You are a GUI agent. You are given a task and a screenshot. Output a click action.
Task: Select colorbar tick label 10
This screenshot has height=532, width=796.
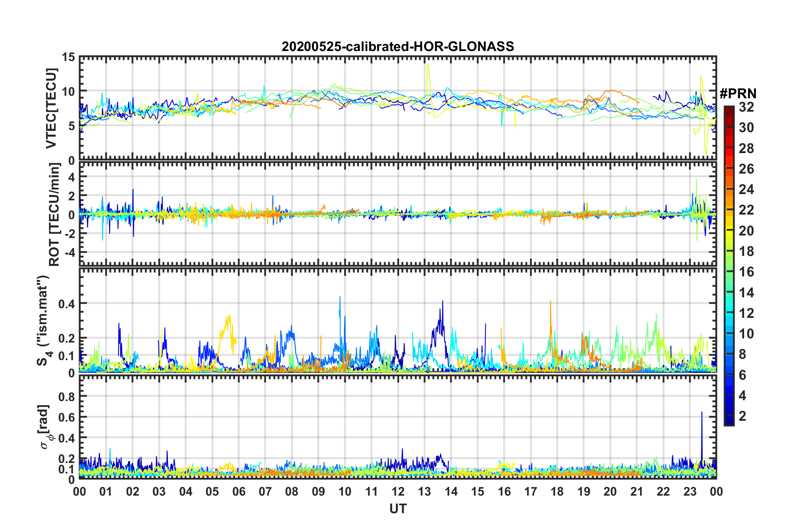tap(746, 334)
